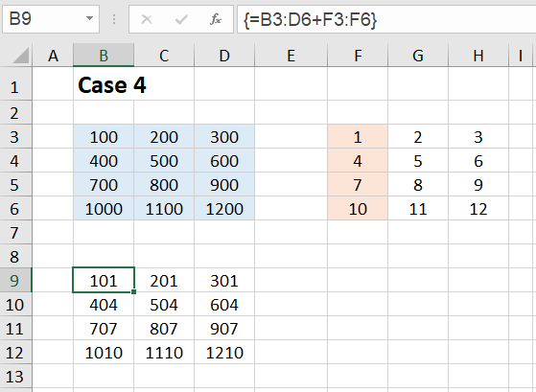
Task: Select column G header
Action: tap(418, 56)
